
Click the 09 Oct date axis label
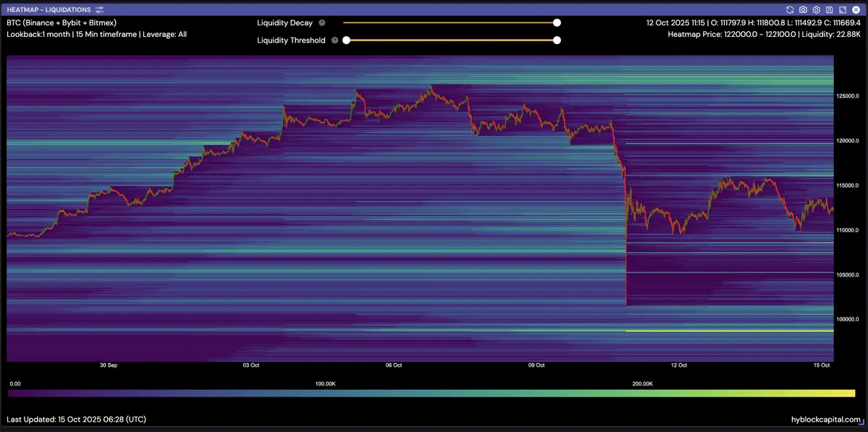coord(536,365)
